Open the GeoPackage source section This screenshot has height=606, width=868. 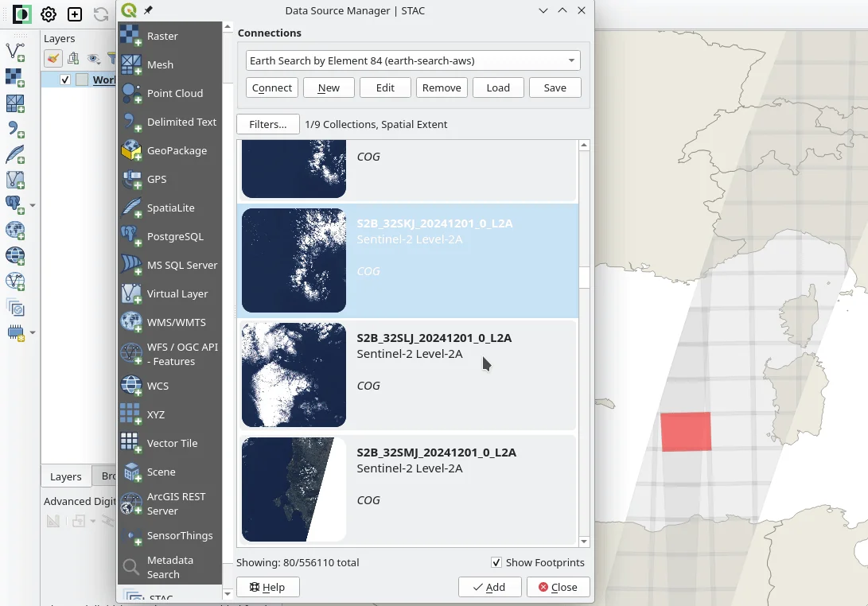coord(176,151)
